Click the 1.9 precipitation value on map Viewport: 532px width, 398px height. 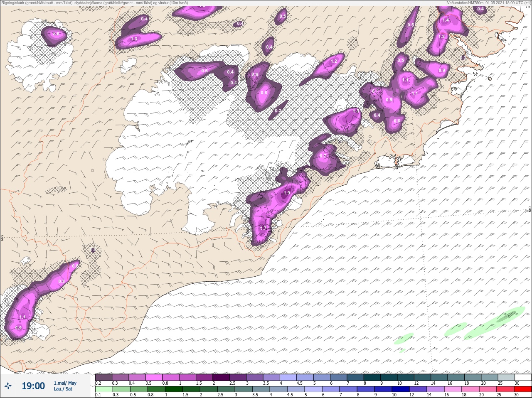287,193
